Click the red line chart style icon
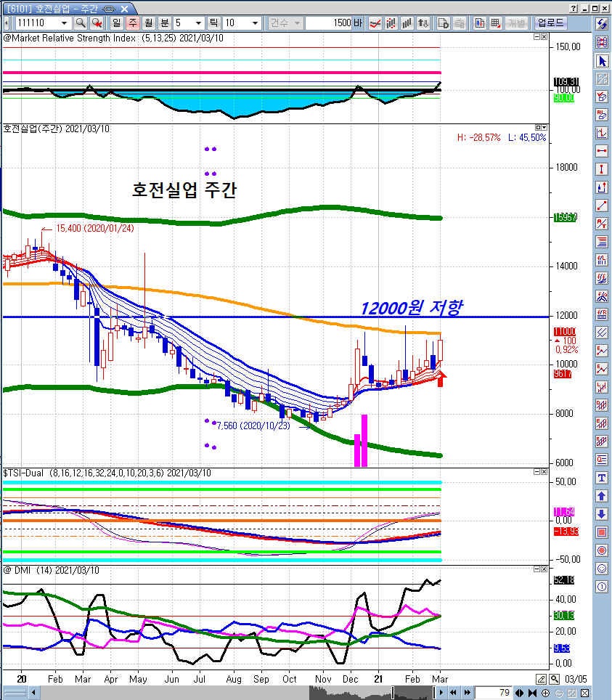Screen dimensions: 612x700 click(x=375, y=23)
